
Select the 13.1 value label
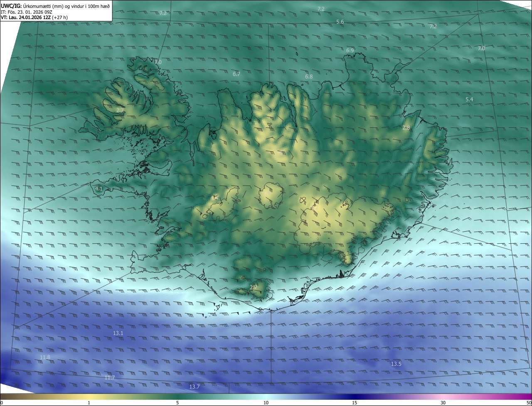118,333
